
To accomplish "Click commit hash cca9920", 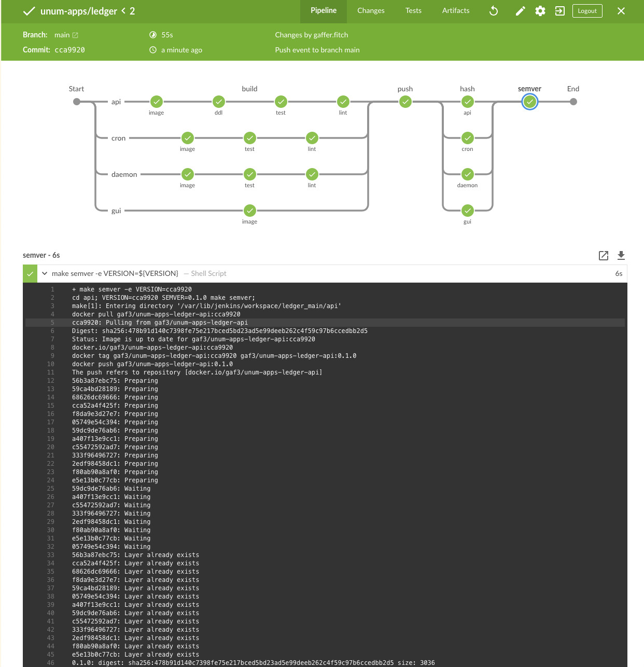I will (x=69, y=50).
